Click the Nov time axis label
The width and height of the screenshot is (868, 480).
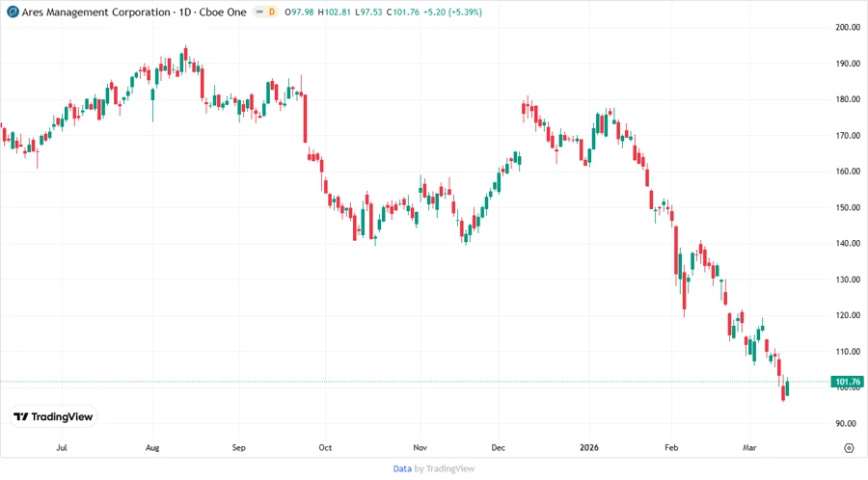point(420,447)
